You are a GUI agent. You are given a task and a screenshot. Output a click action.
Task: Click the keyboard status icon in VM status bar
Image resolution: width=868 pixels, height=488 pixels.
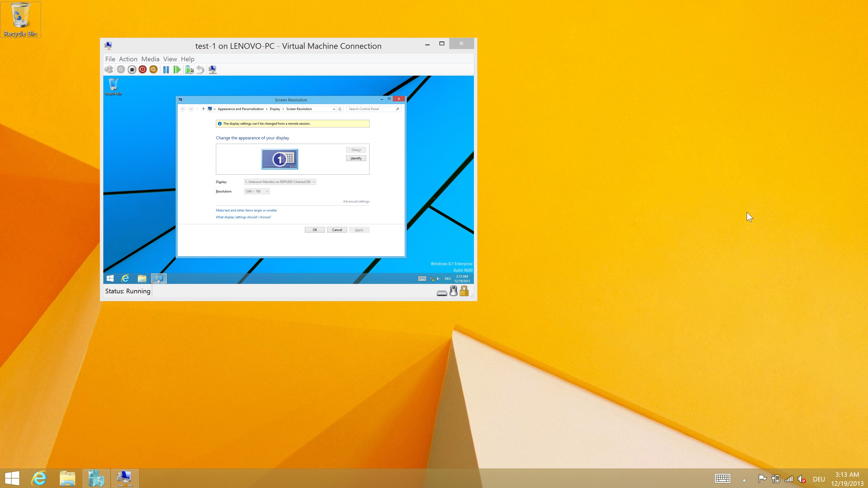click(442, 293)
